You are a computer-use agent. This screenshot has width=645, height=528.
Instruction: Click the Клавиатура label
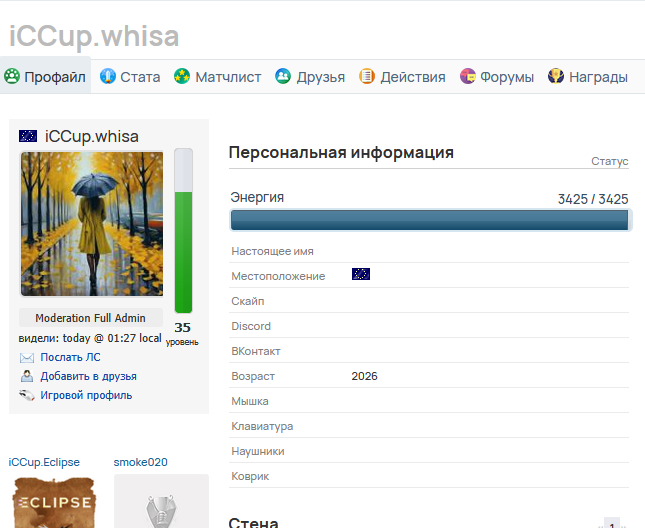click(262, 426)
